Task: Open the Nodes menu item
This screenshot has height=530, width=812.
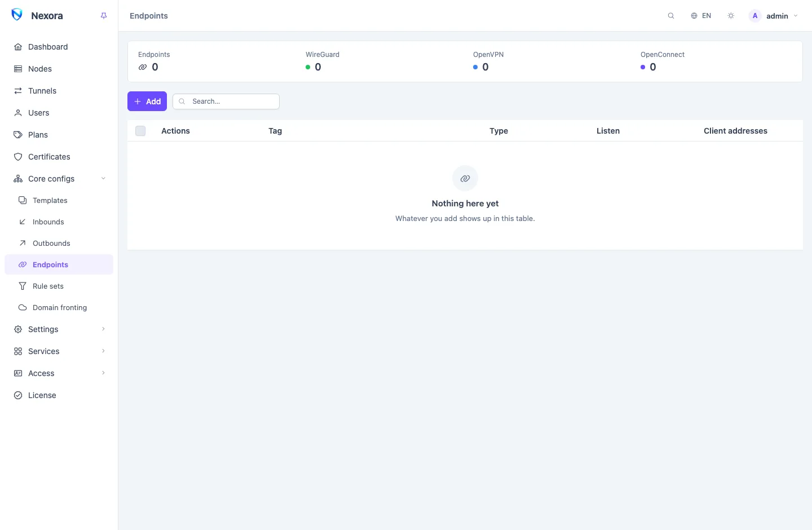Action: coord(59,69)
